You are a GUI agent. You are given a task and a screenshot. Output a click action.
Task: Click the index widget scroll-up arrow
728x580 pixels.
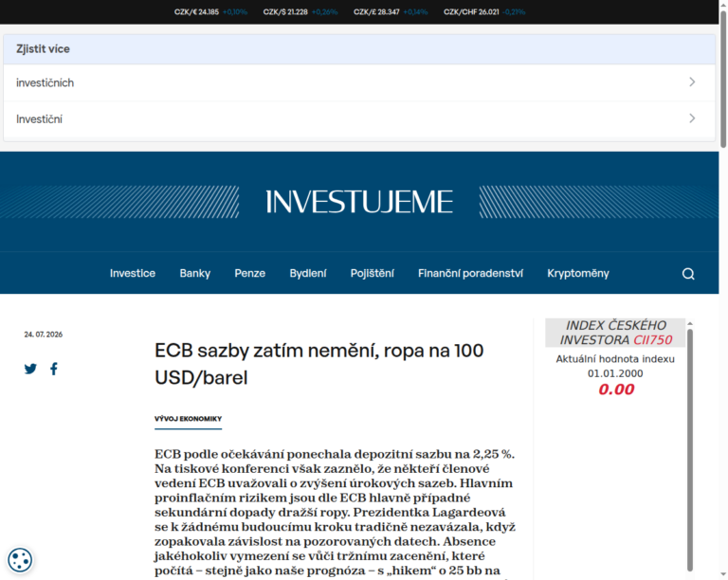tap(690, 323)
